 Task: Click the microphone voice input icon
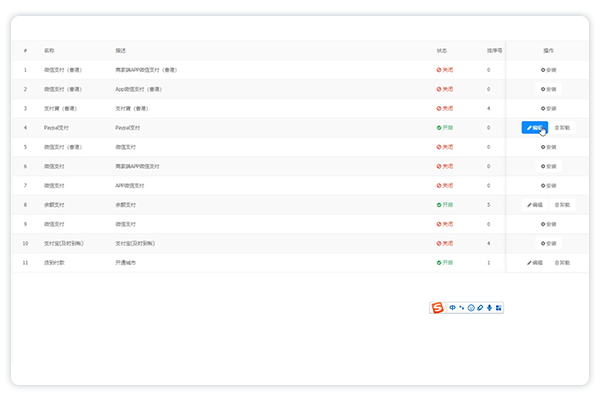[x=489, y=307]
